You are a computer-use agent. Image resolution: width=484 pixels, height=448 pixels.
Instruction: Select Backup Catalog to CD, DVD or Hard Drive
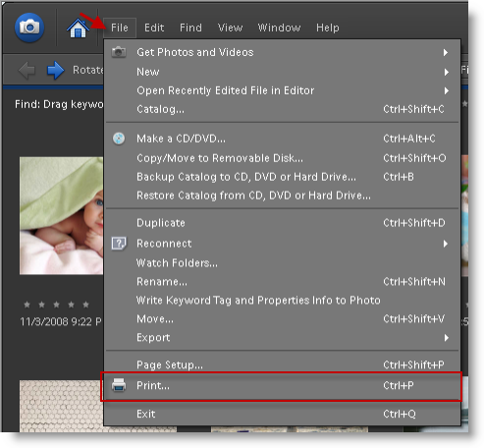[x=282, y=177]
